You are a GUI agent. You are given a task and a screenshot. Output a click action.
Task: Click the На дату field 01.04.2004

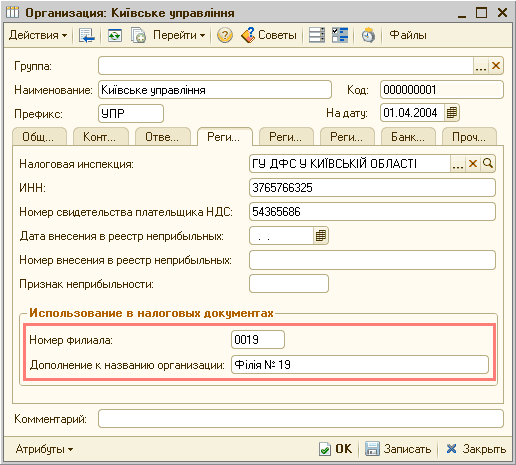coord(412,113)
